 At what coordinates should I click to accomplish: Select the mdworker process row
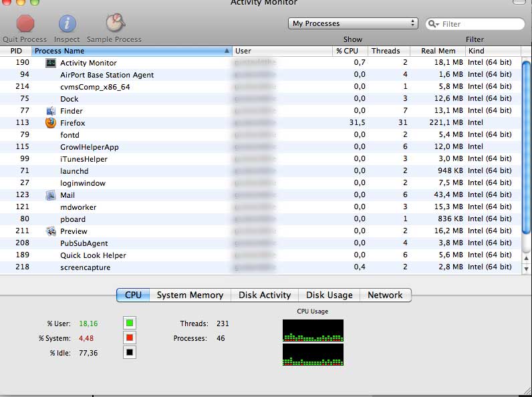click(260, 207)
